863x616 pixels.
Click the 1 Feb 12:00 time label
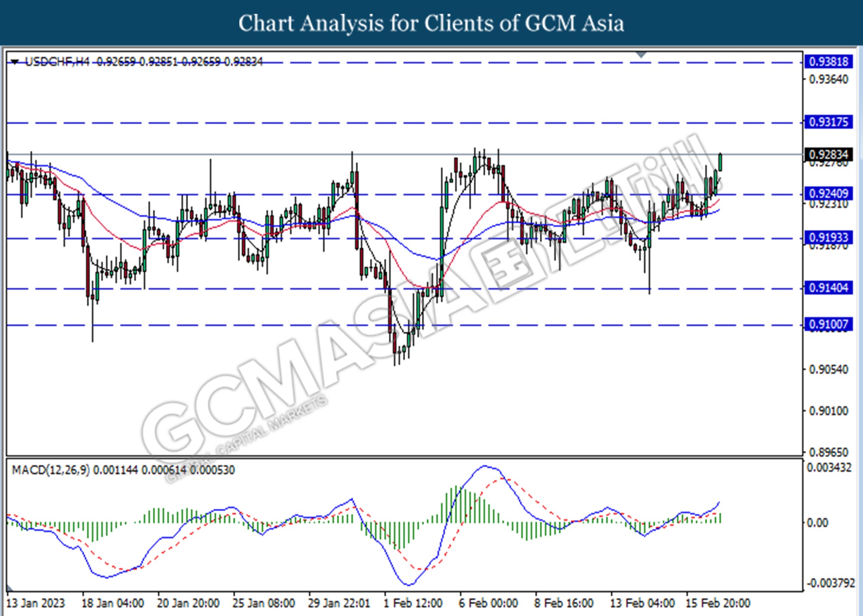click(x=413, y=603)
